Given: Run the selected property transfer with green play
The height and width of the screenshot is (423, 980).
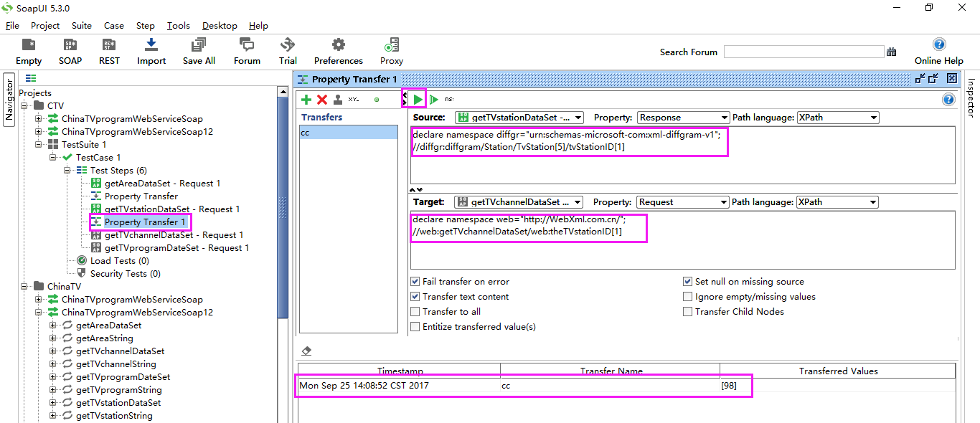Looking at the screenshot, I should point(418,99).
